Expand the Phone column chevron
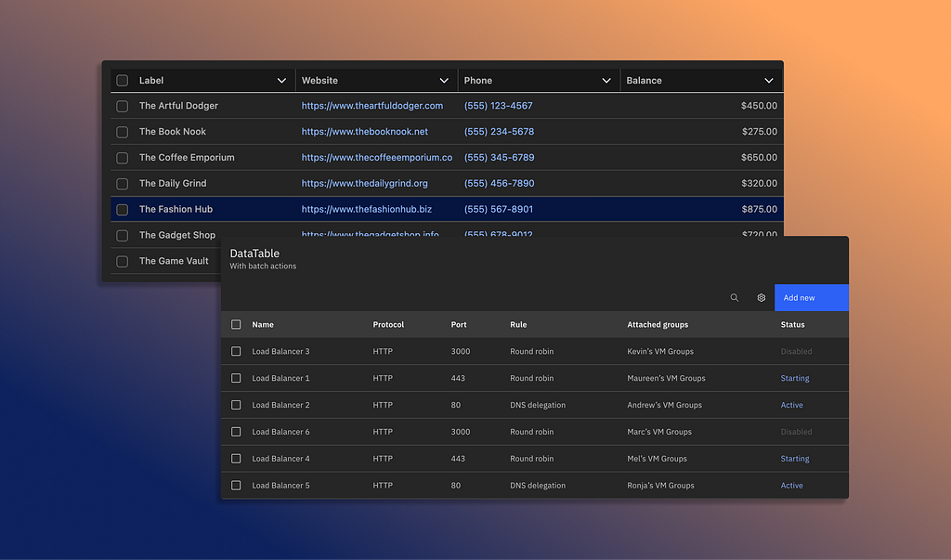The width and height of the screenshot is (951, 560). point(606,81)
